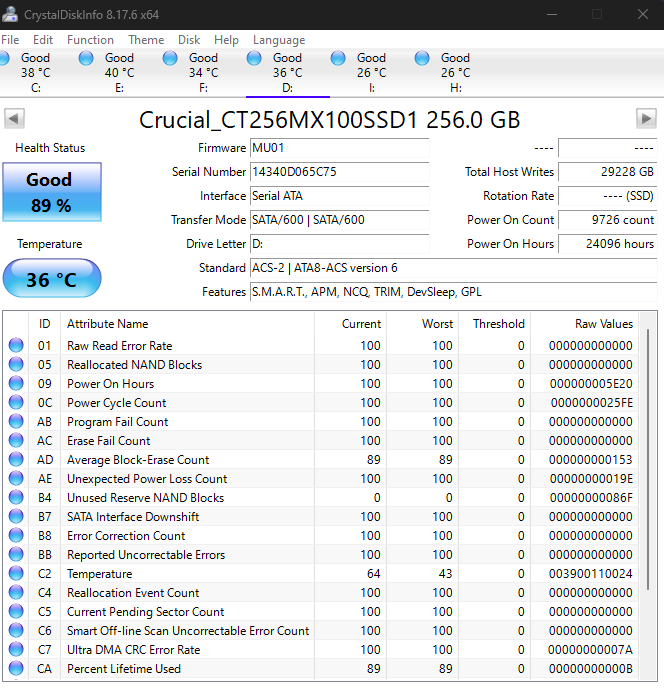Screen dimensions: 664x688
Task: Select the status orb for drive H:
Action: click(x=422, y=58)
